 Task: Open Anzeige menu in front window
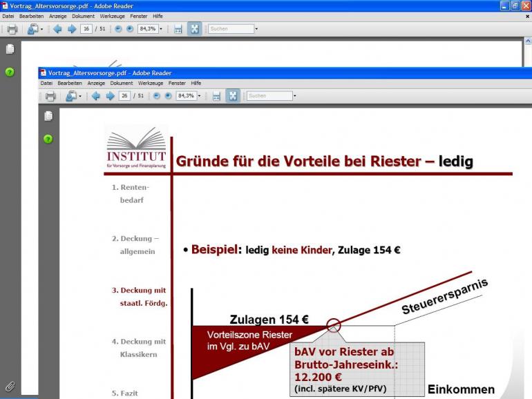(x=96, y=84)
